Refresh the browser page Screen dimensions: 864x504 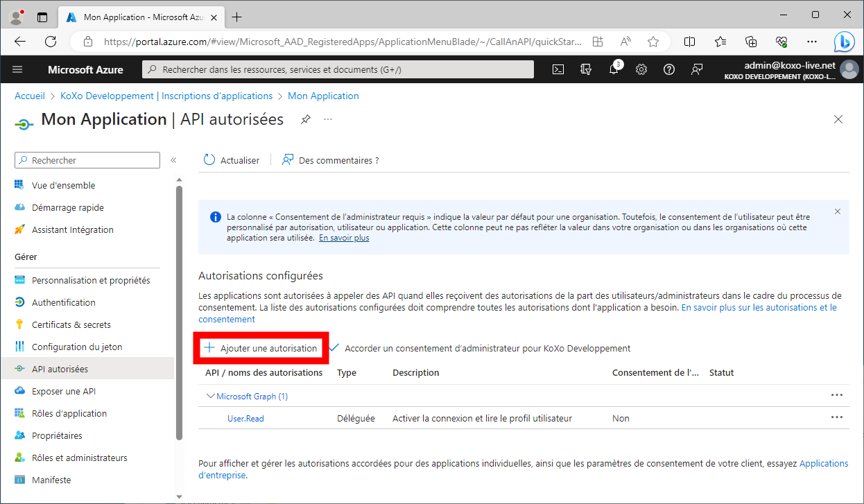click(51, 42)
